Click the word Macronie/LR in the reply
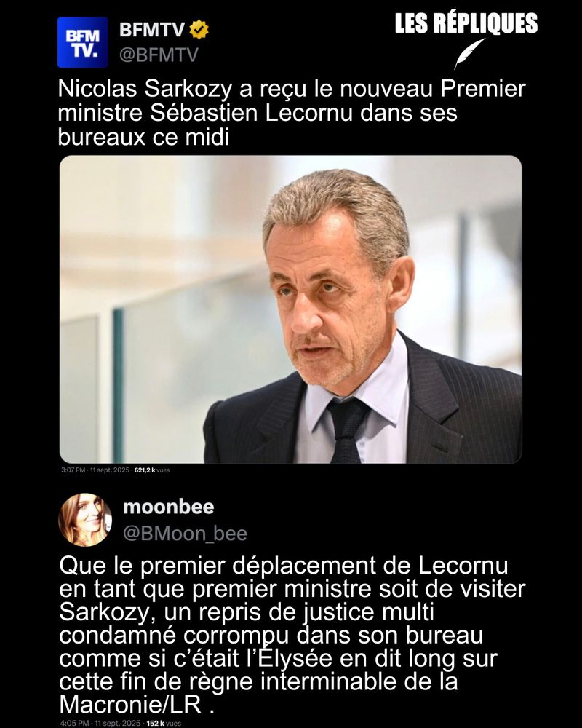This screenshot has width=582, height=728. point(130,705)
